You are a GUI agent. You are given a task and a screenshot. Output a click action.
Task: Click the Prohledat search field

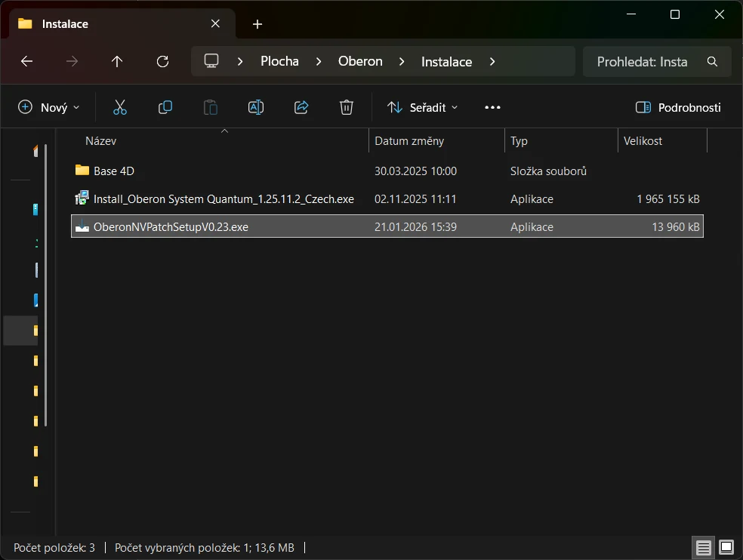(657, 62)
